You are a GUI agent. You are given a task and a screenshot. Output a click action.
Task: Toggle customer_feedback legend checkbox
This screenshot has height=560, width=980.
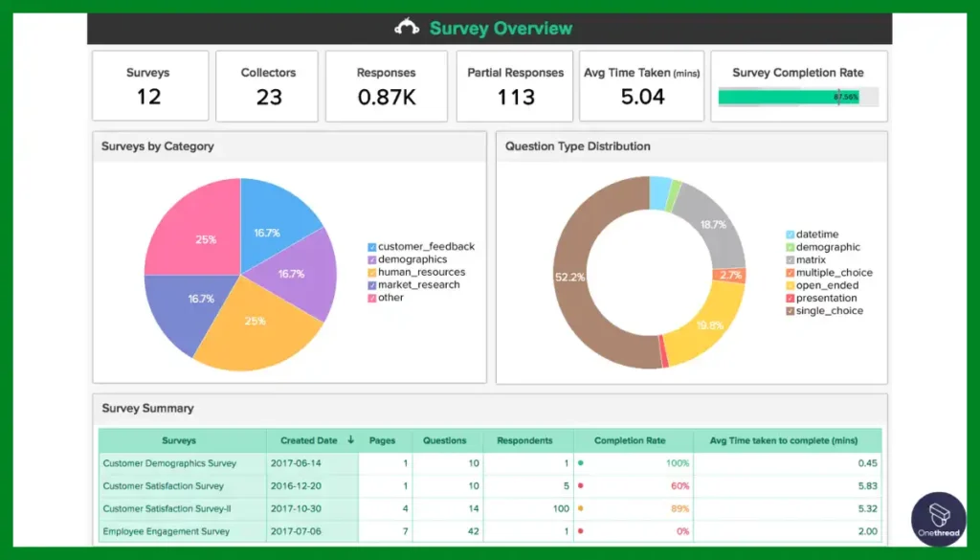point(372,247)
